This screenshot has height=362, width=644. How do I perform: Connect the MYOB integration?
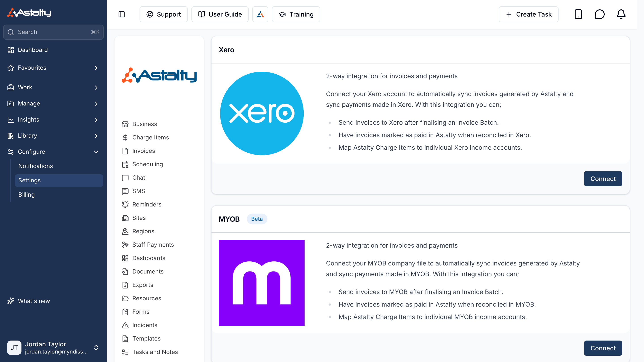pyautogui.click(x=603, y=348)
